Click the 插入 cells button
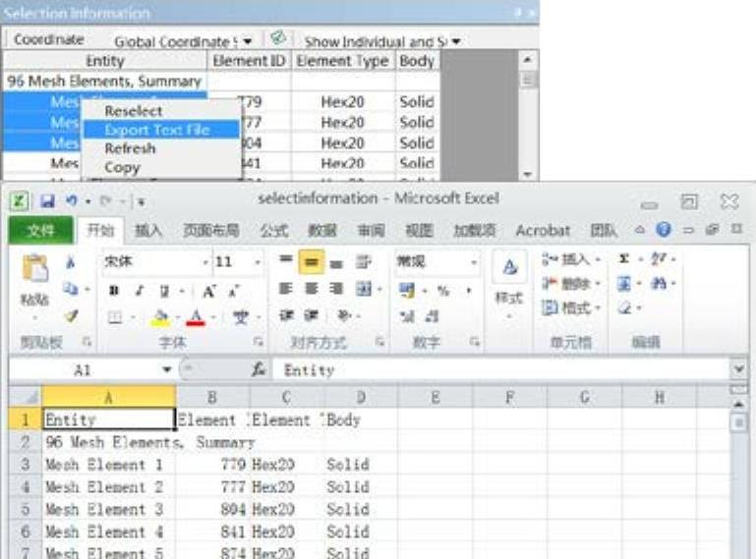 pyautogui.click(x=570, y=259)
